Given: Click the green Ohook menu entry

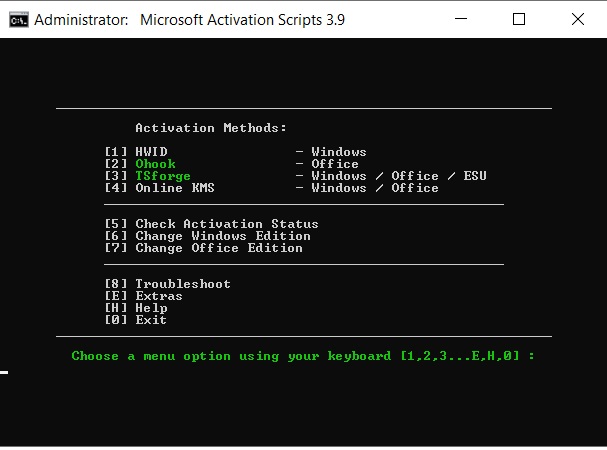Looking at the screenshot, I should pos(155,164).
